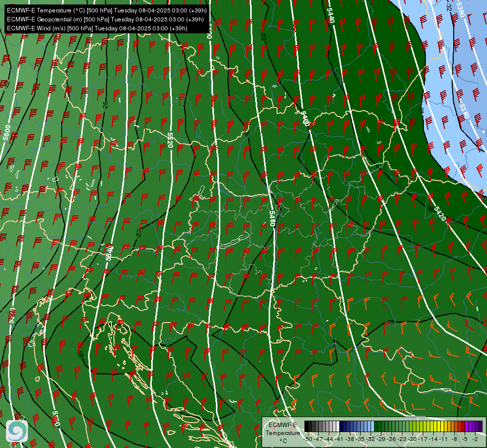Click the -32 isotherm label in the map's upper-right corner

[449, 7]
